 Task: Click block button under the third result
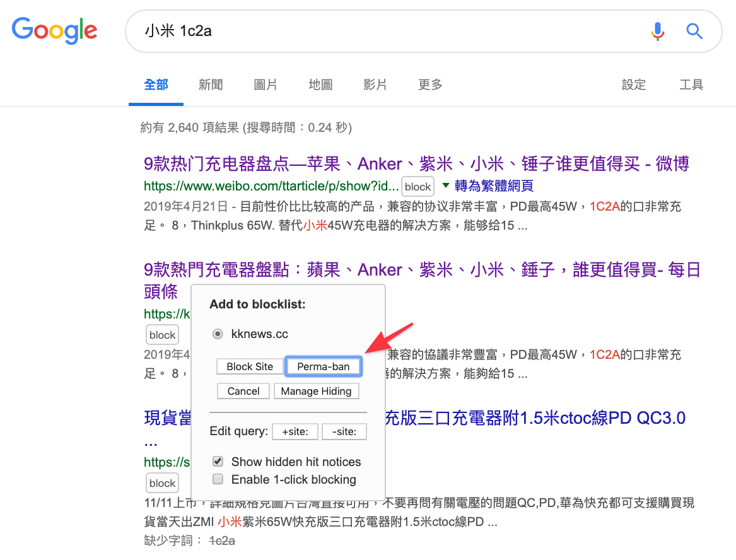click(163, 483)
